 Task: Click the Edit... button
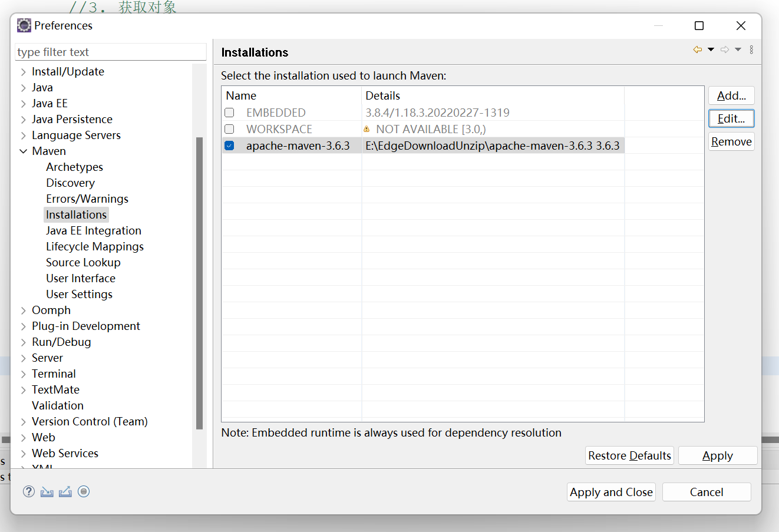pos(731,118)
